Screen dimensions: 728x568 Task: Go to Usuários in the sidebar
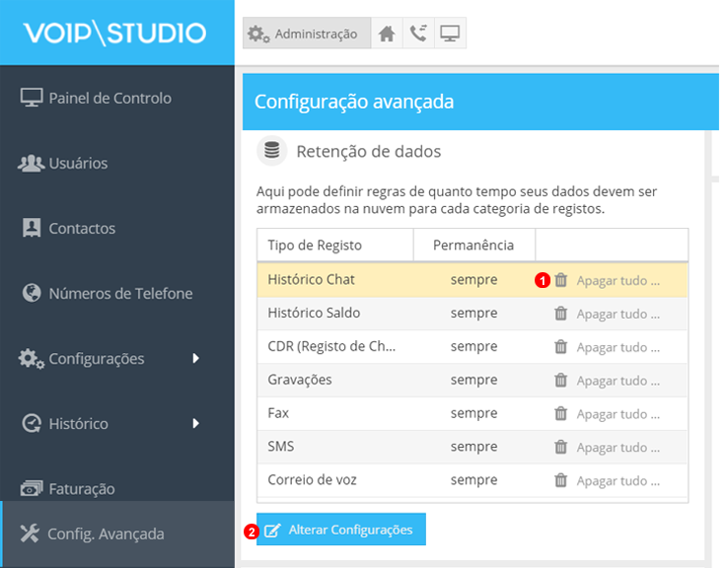click(x=78, y=163)
